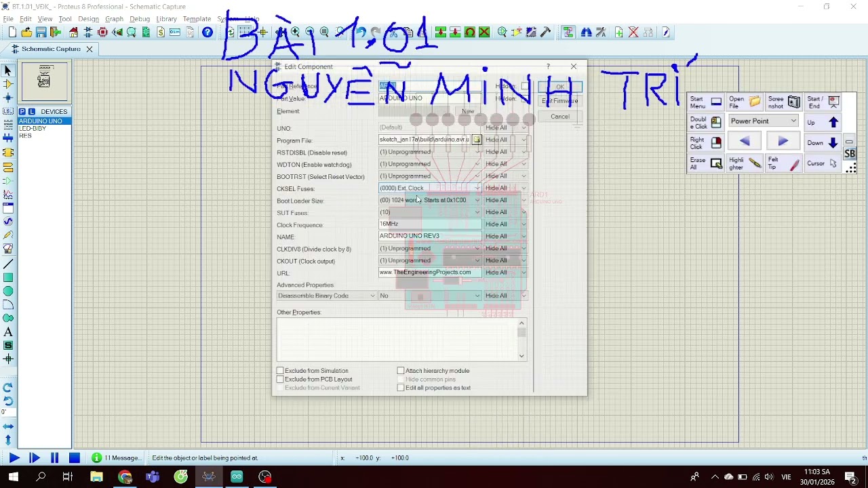Open the CLKDIV8 Divide clock dropdown
868x488 pixels.
(x=430, y=249)
